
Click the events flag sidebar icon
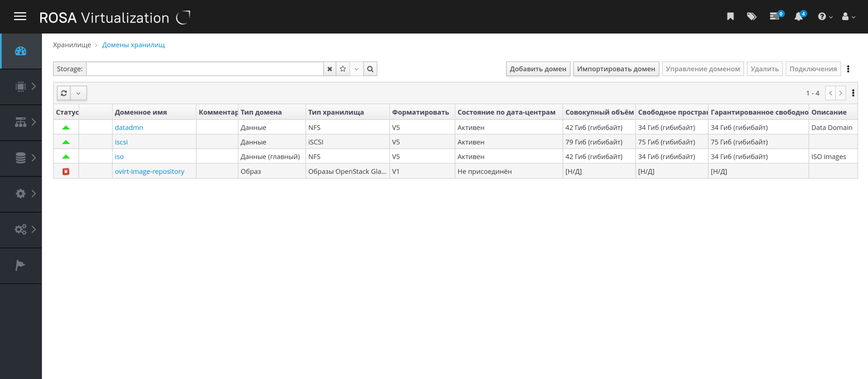point(20,265)
